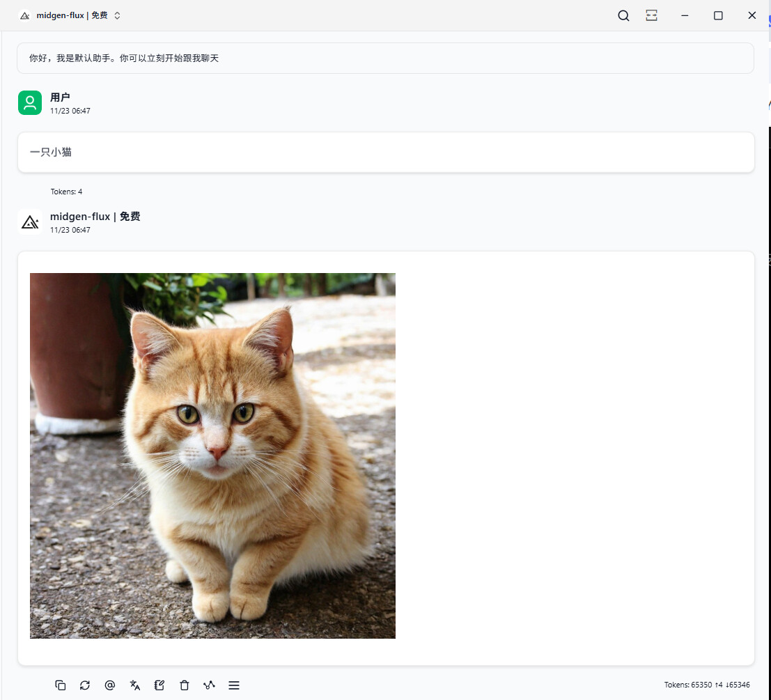
Task: Translate the assistant message
Action: (x=134, y=685)
